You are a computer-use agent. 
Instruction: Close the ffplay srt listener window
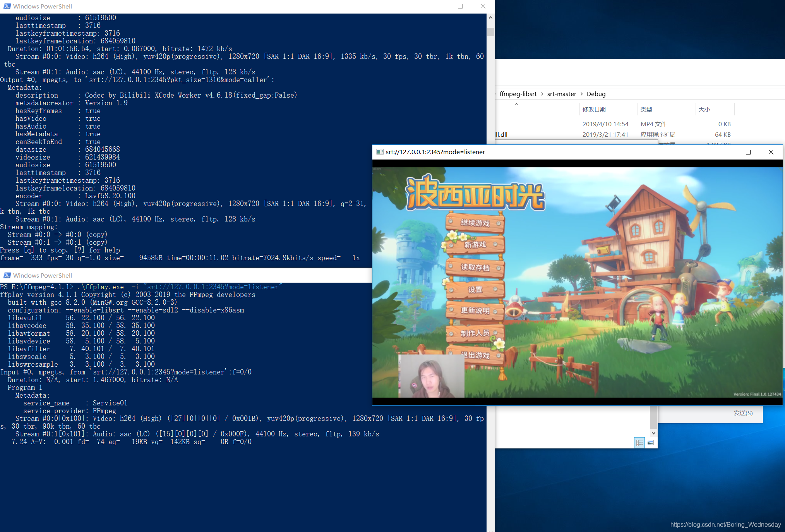pos(771,152)
